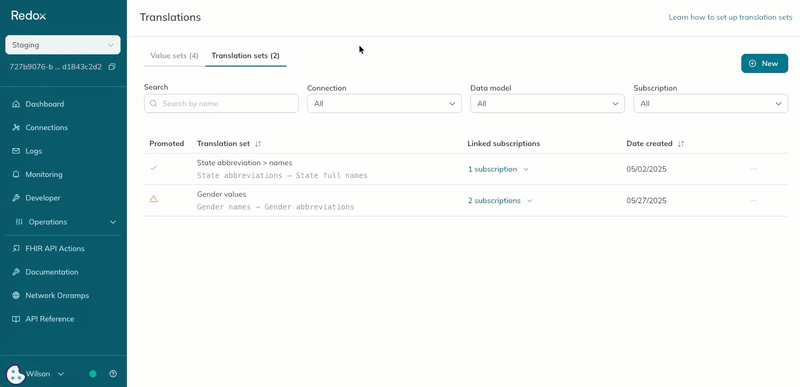Click the New translation set button
The image size is (800, 387).
point(764,64)
